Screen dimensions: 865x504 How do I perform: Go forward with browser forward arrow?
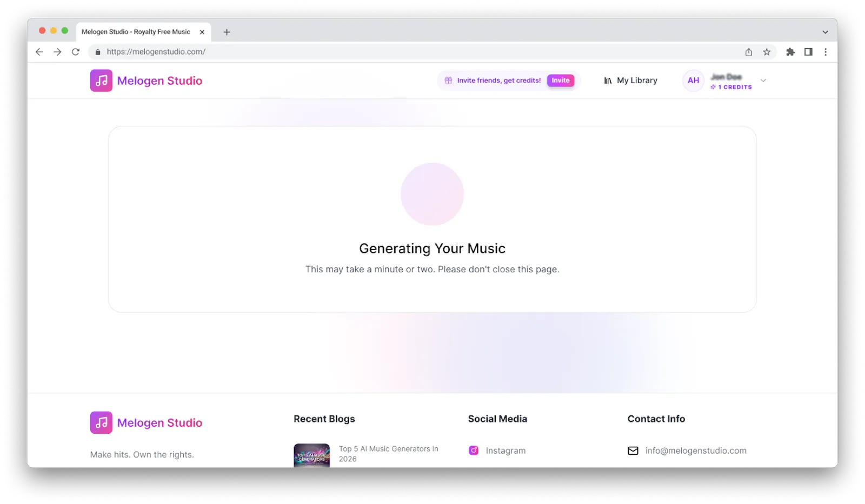(x=57, y=52)
